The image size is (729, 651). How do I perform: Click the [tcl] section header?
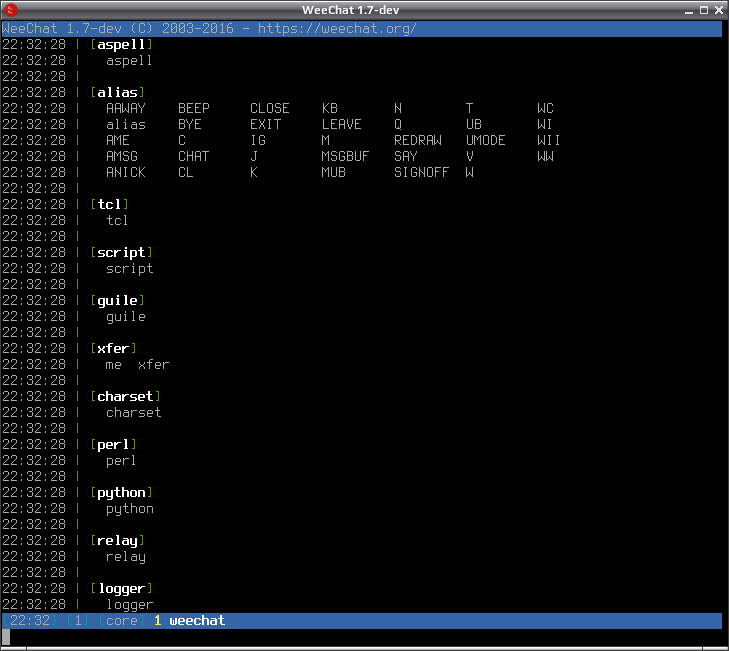110,205
